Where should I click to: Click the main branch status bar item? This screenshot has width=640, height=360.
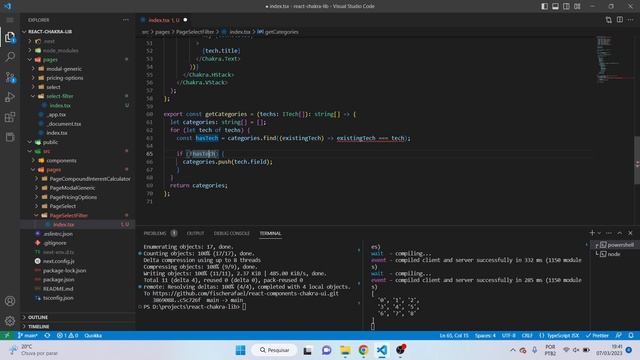pyautogui.click(x=27, y=336)
